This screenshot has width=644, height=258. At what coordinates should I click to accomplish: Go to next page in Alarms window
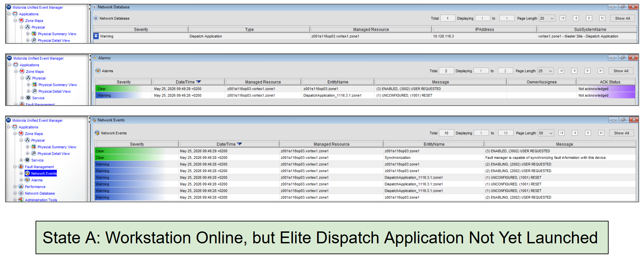(587, 71)
